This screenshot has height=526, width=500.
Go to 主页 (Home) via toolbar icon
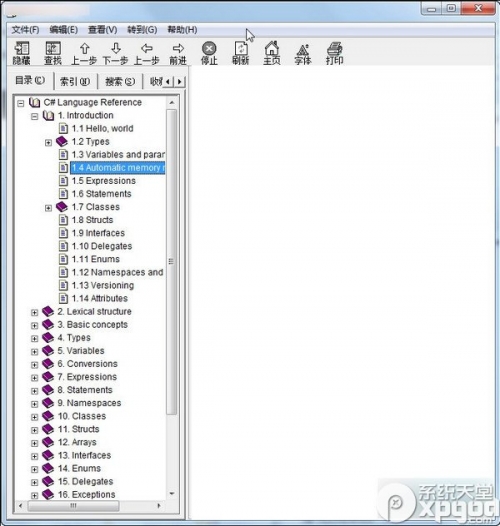(x=272, y=53)
